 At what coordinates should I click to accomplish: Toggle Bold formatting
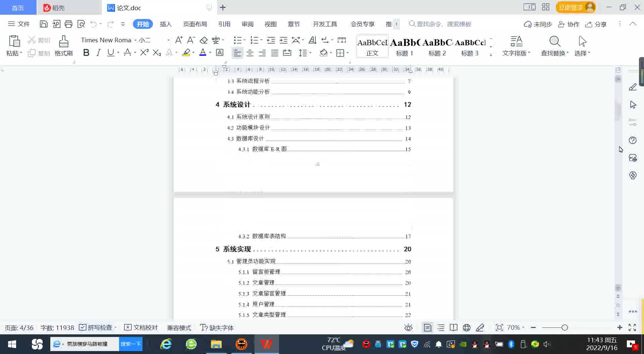pyautogui.click(x=86, y=53)
